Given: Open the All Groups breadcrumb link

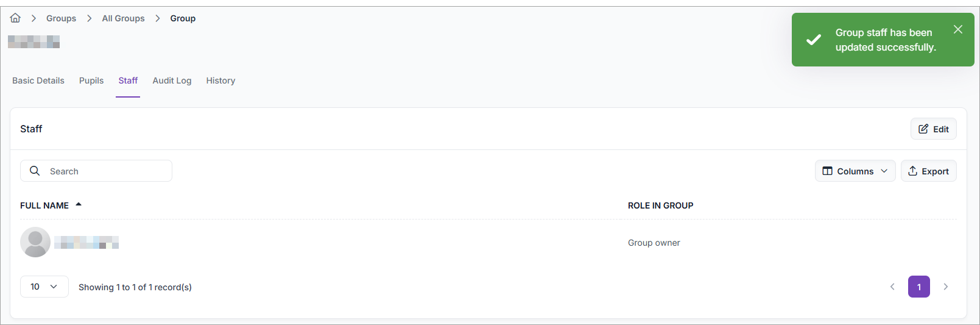Looking at the screenshot, I should click(123, 18).
